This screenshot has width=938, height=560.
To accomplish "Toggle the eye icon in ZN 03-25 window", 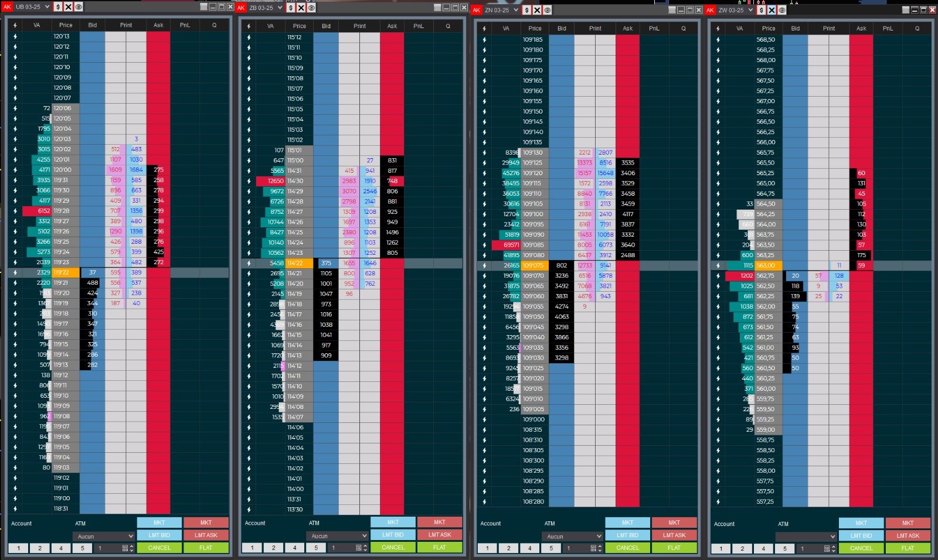I will tap(548, 10).
